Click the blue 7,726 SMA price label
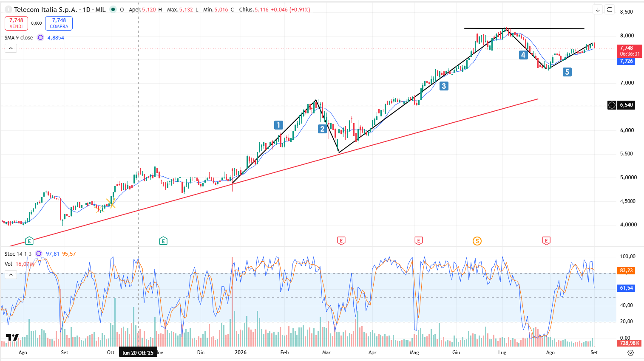The width and height of the screenshot is (644, 361). pyautogui.click(x=626, y=61)
